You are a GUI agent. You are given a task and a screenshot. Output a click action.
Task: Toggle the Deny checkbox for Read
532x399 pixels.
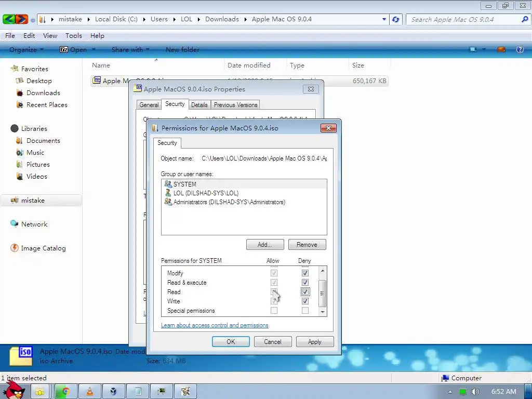(x=305, y=292)
